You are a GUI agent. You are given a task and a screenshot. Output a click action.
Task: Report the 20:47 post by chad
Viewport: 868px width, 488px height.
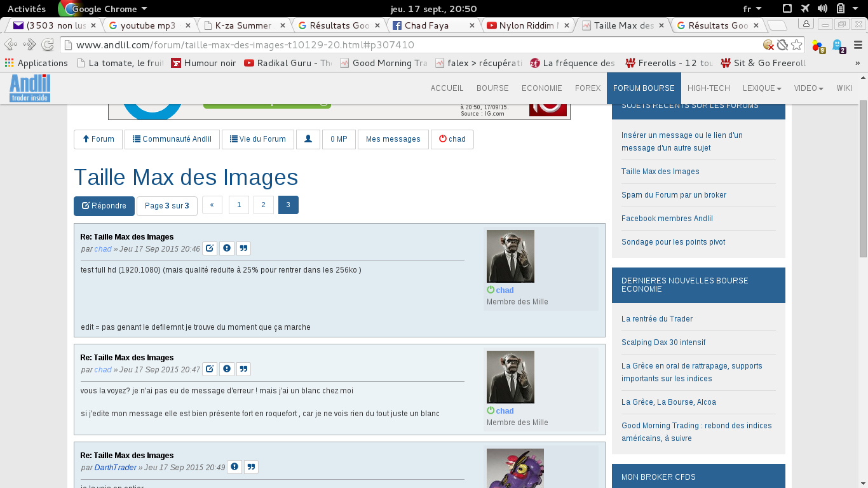tap(227, 369)
